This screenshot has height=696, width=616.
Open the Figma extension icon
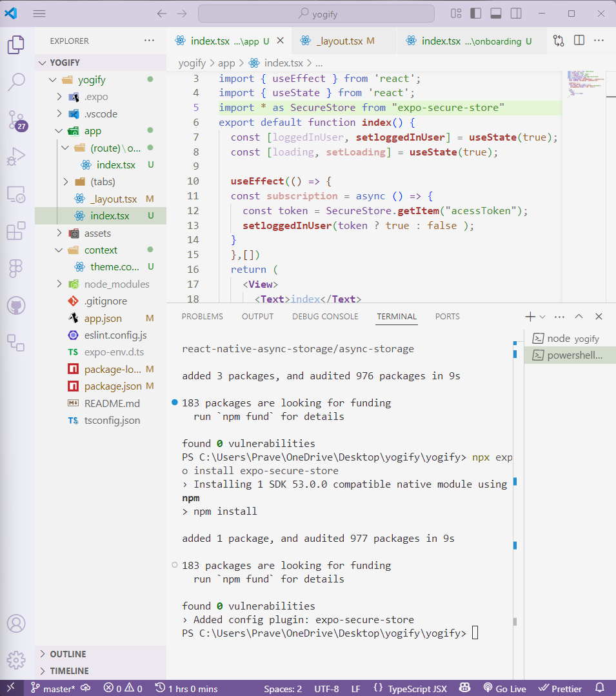pos(16,268)
